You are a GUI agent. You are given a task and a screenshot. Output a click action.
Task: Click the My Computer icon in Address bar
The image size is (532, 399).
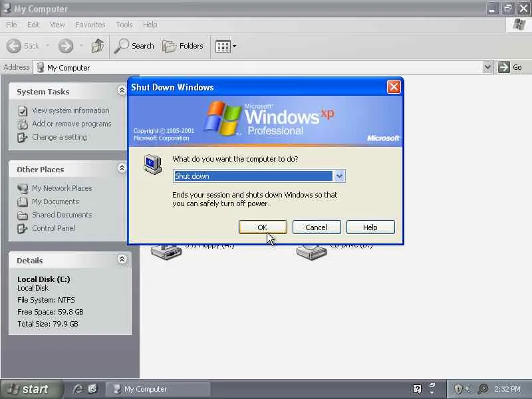[41, 67]
